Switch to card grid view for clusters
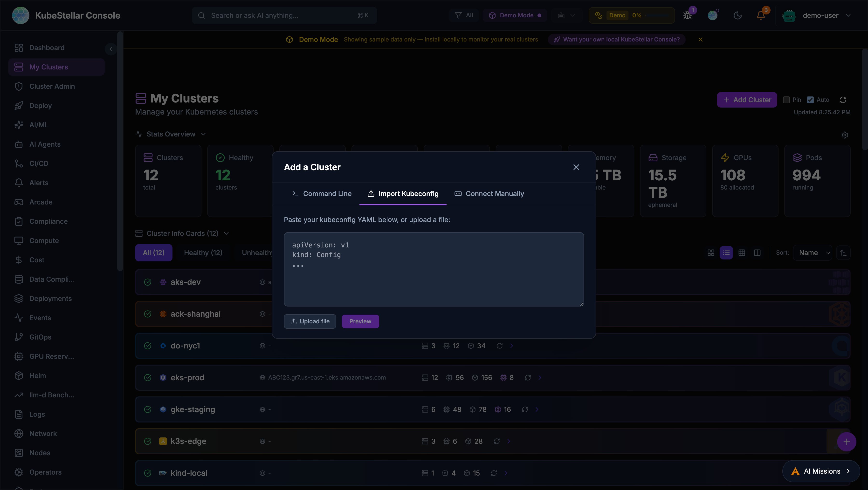868x490 pixels. point(711,252)
